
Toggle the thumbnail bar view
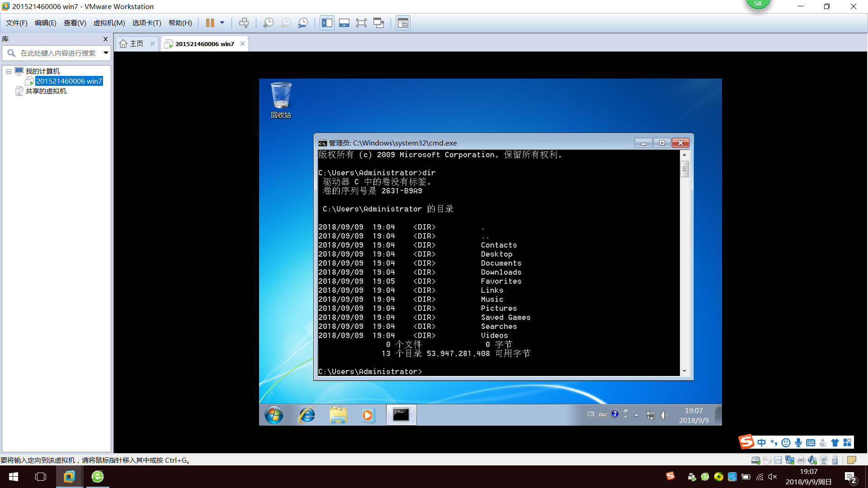pyautogui.click(x=344, y=23)
